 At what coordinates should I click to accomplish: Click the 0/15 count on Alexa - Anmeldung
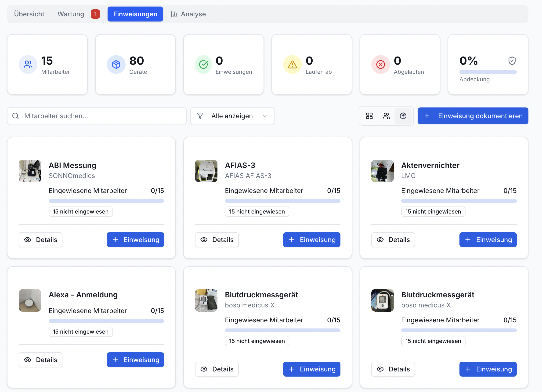click(157, 311)
